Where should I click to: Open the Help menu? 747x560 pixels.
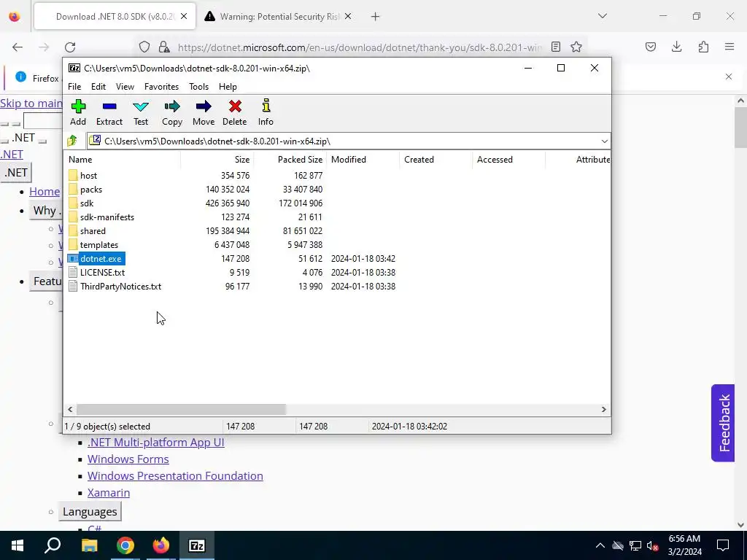[x=228, y=87]
